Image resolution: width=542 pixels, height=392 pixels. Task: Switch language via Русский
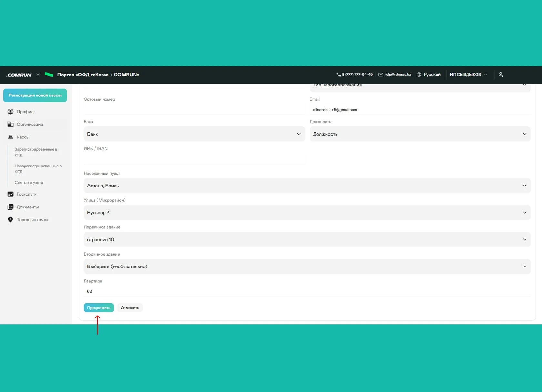coord(432,75)
